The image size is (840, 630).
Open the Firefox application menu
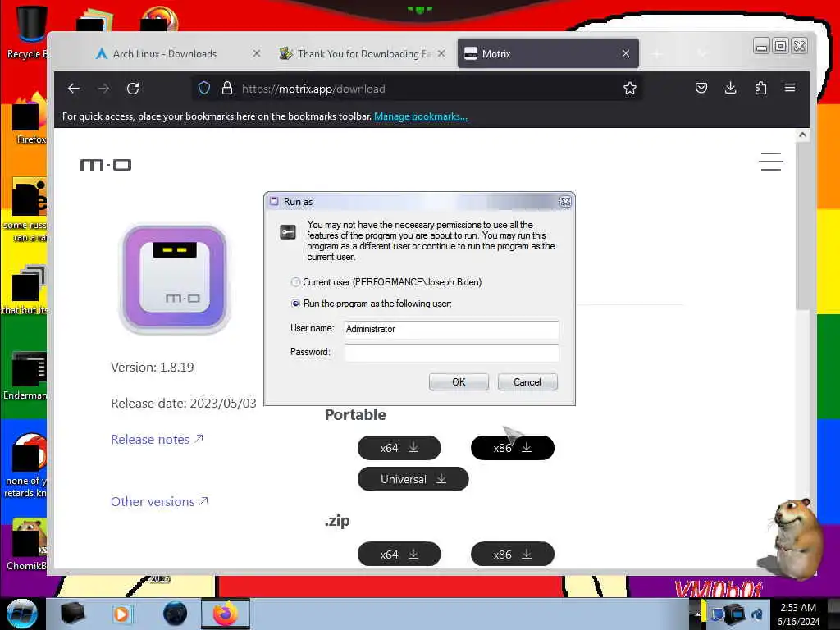coord(790,87)
